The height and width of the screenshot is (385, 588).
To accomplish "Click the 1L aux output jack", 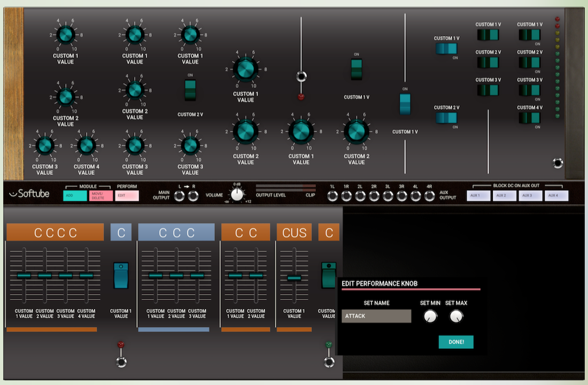I will tap(332, 196).
